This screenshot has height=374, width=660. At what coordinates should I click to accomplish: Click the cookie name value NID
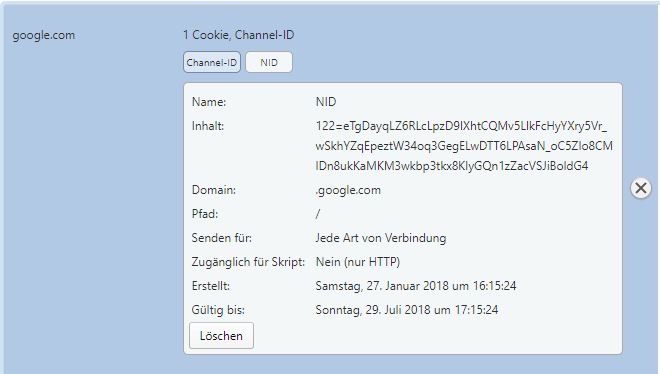326,102
